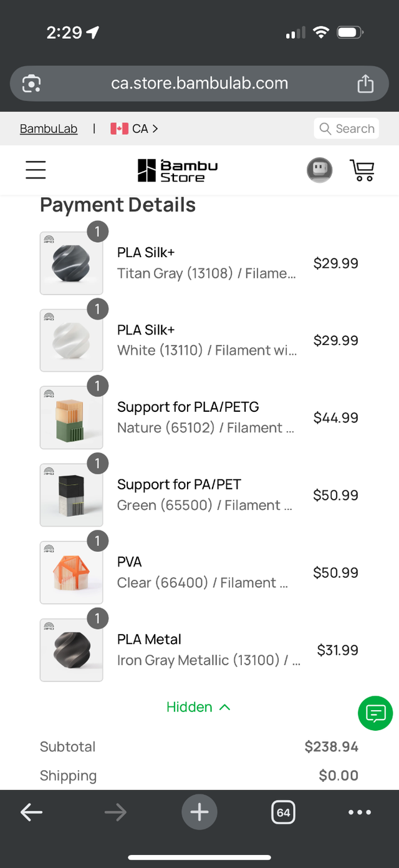Collapse the order items via Hidden chevron
Viewport: 399px width, 868px height.
click(x=198, y=706)
